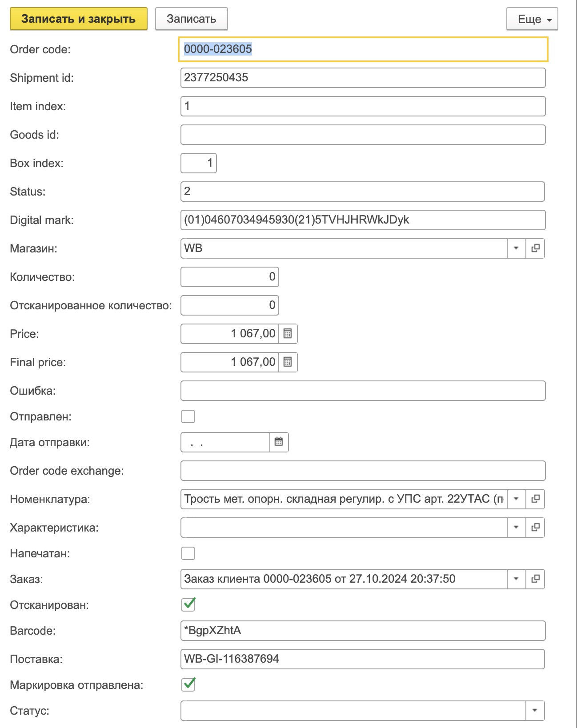The height and width of the screenshot is (728, 577).
Task: Click Записать и закрыть button
Action: (79, 19)
